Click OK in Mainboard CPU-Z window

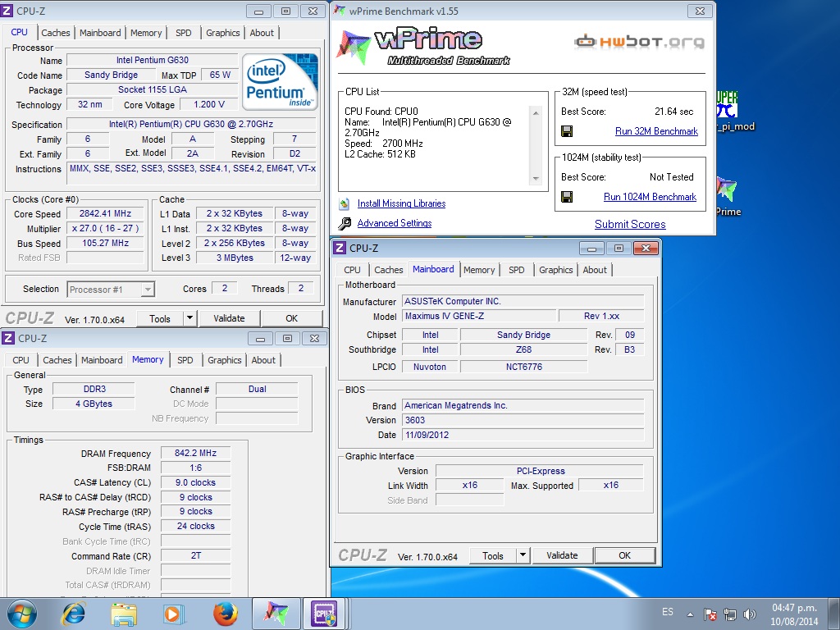point(624,555)
